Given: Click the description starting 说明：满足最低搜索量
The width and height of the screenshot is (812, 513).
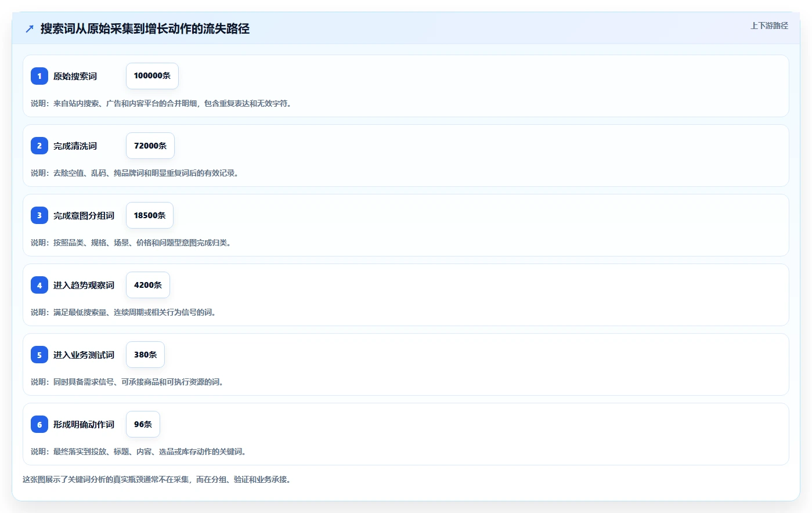Looking at the screenshot, I should coord(124,312).
